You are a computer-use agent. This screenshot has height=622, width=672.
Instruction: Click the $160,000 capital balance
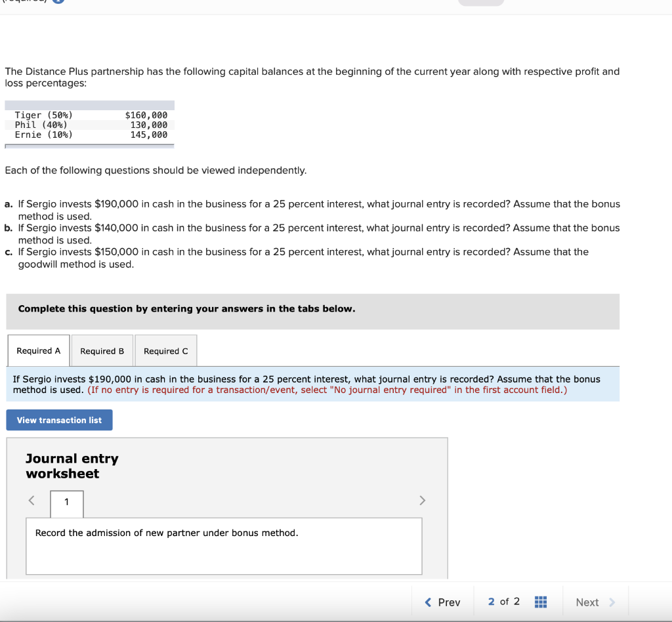146,115
